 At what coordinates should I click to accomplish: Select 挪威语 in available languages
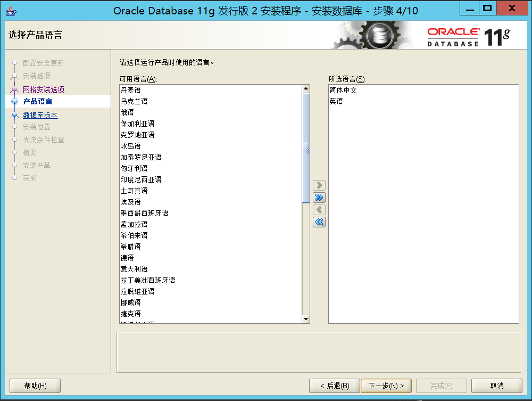(x=210, y=303)
